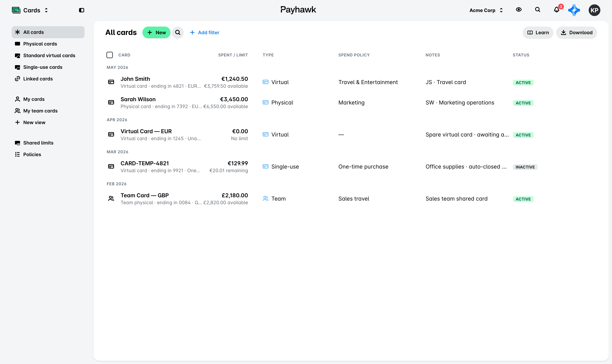Click the TYPE column header
The height and width of the screenshot is (364, 612).
tap(268, 55)
